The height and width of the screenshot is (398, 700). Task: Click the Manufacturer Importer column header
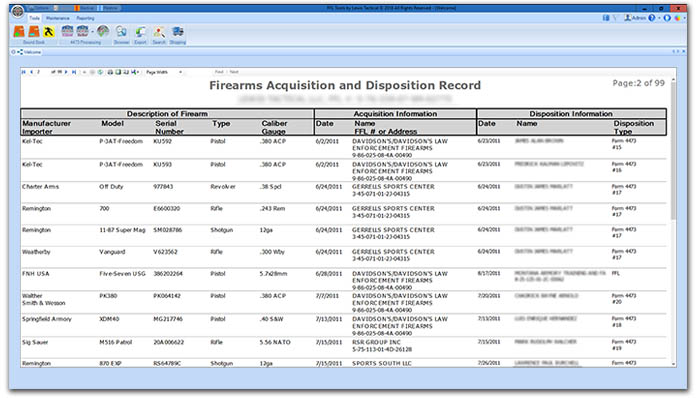click(x=46, y=127)
